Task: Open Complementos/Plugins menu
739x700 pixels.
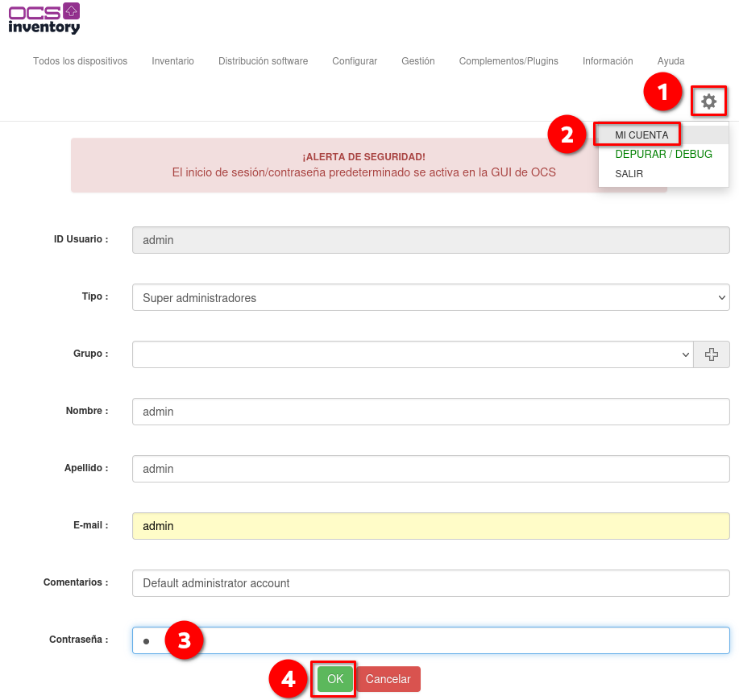Action: [x=509, y=61]
